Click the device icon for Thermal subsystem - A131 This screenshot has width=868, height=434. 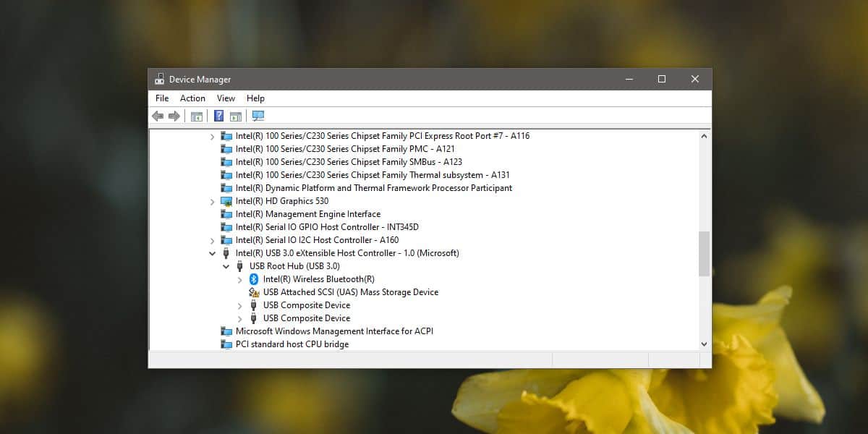click(226, 175)
